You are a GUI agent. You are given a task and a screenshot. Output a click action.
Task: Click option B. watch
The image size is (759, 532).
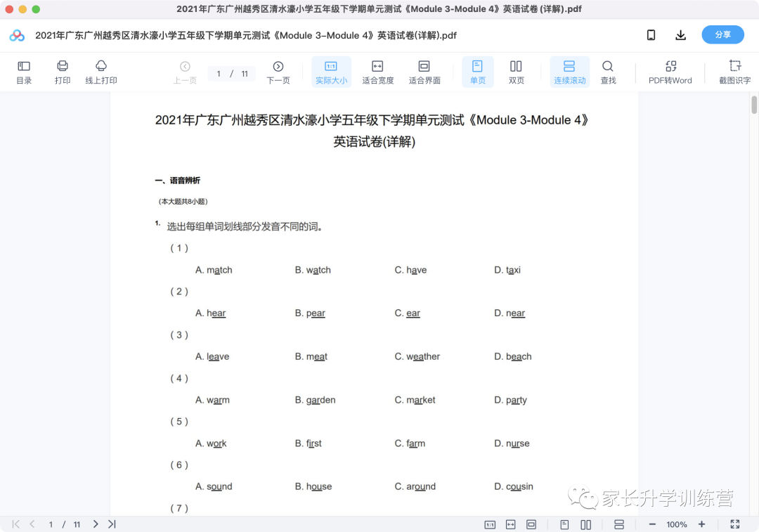pyautogui.click(x=313, y=270)
